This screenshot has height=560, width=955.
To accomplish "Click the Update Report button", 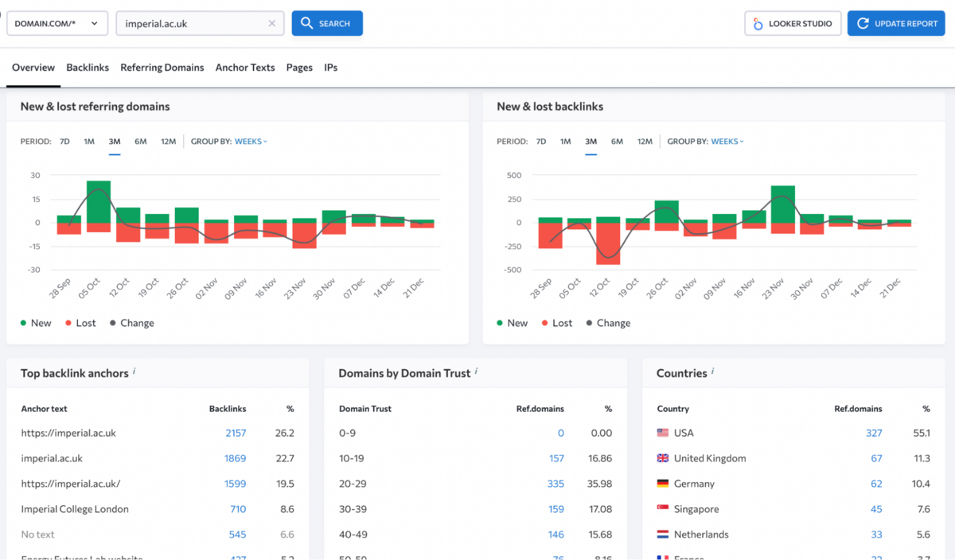I will pos(896,24).
